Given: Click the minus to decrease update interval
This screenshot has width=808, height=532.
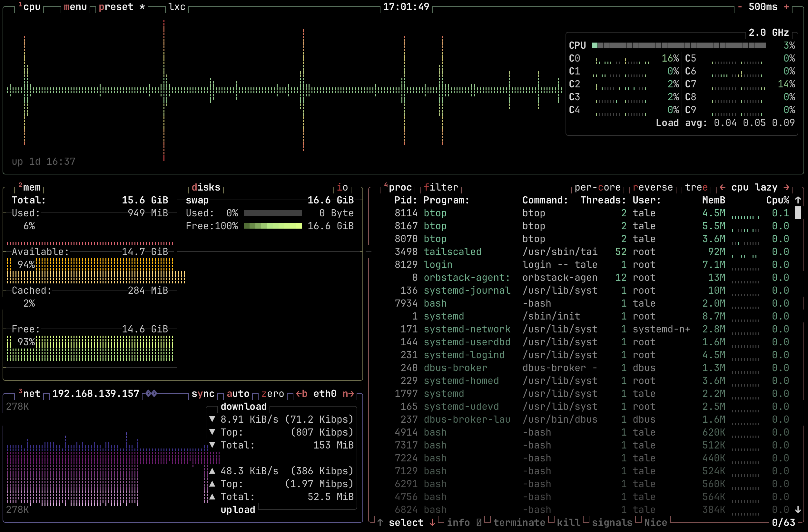Looking at the screenshot, I should coord(740,7).
